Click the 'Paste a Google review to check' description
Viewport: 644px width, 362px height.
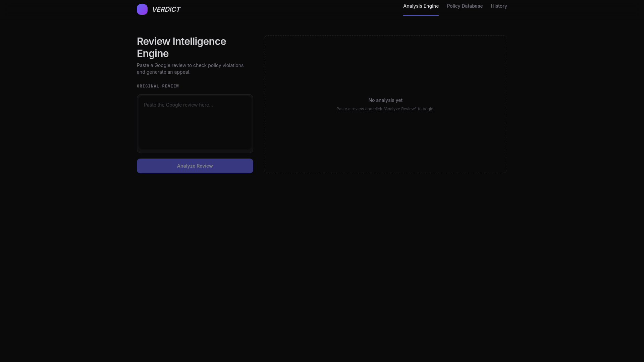tap(190, 69)
